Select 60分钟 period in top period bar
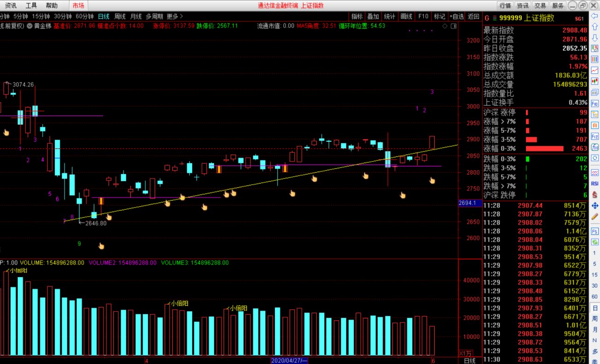Image resolution: width=600 pixels, height=364 pixels. point(85,16)
